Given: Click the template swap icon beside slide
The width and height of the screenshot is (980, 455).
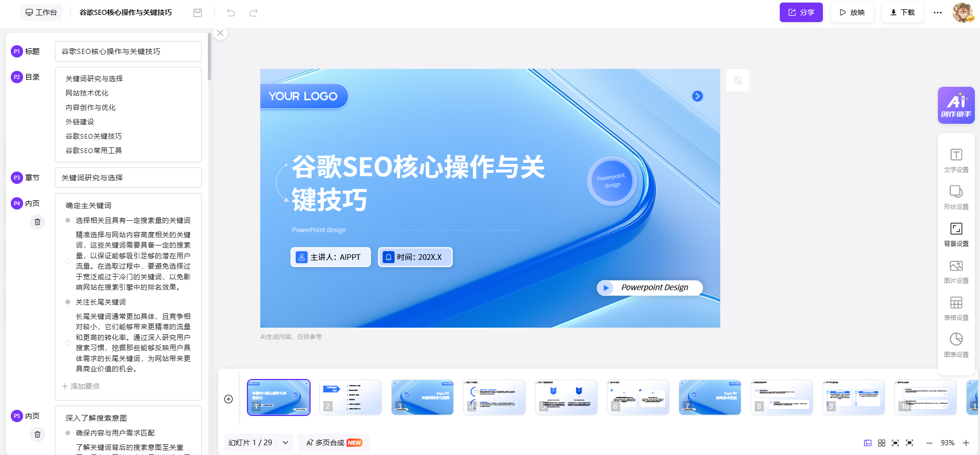Looking at the screenshot, I should [x=738, y=80].
